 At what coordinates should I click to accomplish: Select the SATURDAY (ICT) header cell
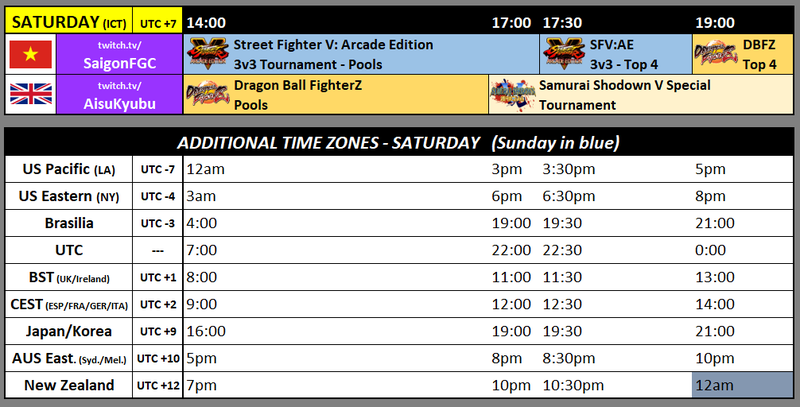click(x=69, y=21)
